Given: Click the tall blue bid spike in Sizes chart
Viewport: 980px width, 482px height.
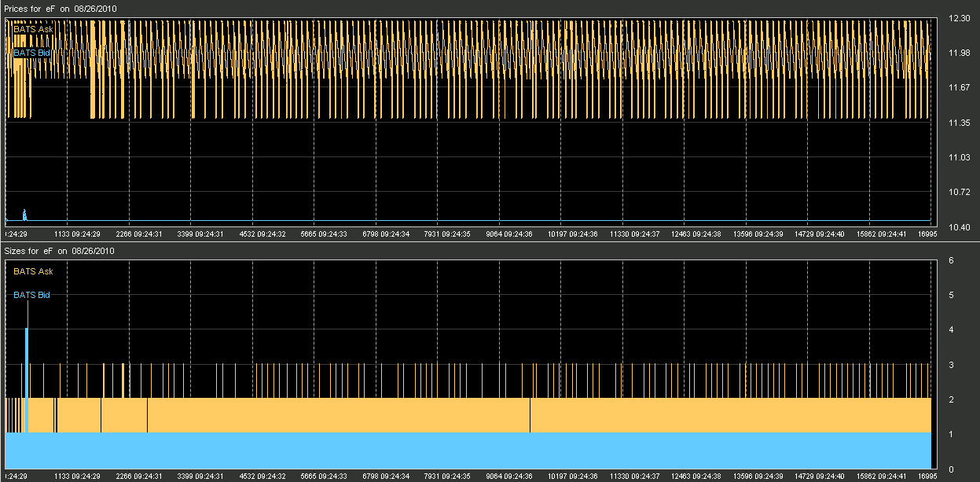Looking at the screenshot, I should pyautogui.click(x=27, y=380).
